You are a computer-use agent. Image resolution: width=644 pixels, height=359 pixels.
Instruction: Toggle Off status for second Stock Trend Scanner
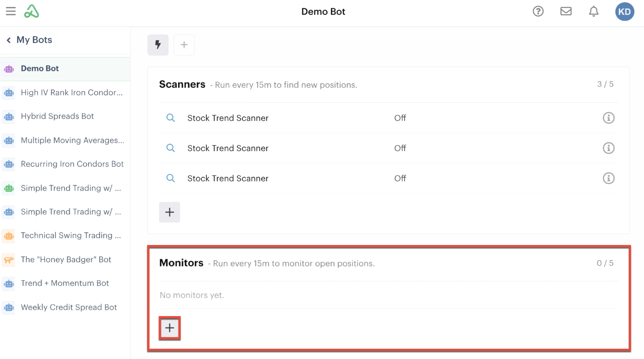[x=400, y=148]
